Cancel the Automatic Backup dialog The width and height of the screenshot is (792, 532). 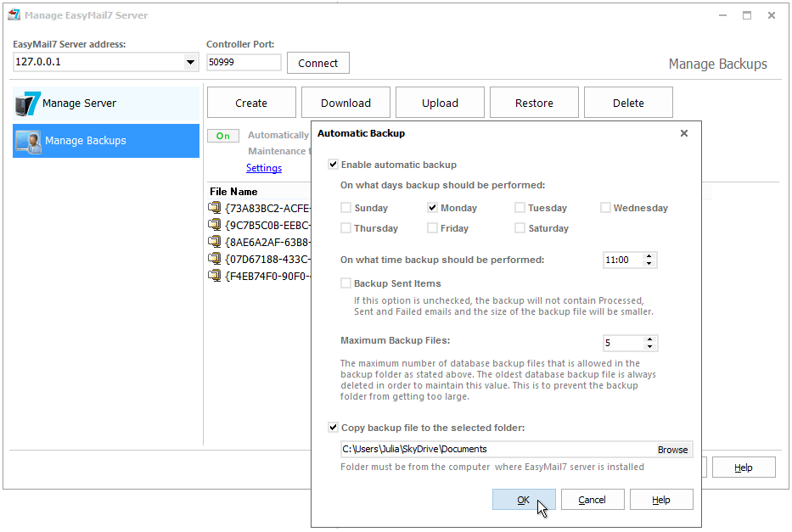(x=593, y=500)
